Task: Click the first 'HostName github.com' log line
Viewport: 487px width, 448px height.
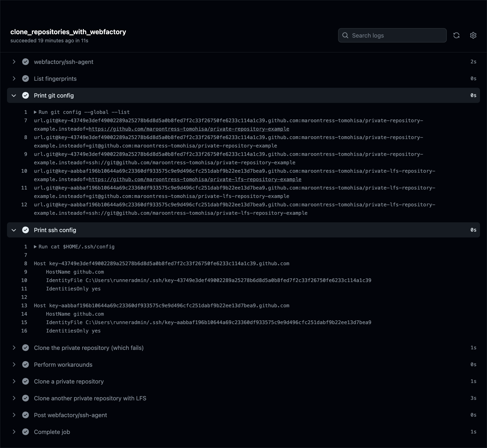Action: click(x=75, y=272)
